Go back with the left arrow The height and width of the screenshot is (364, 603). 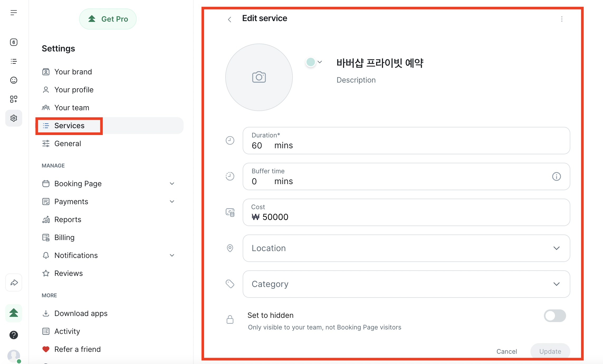click(x=229, y=19)
